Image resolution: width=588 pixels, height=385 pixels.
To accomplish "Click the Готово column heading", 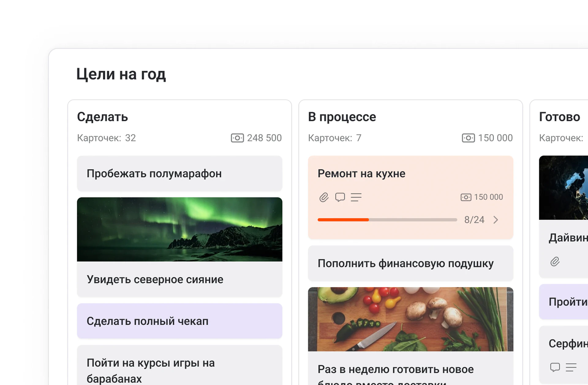I will 560,117.
